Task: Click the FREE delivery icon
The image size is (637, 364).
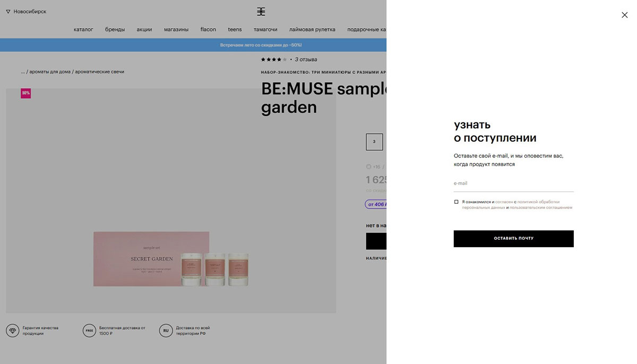Action: 89,331
